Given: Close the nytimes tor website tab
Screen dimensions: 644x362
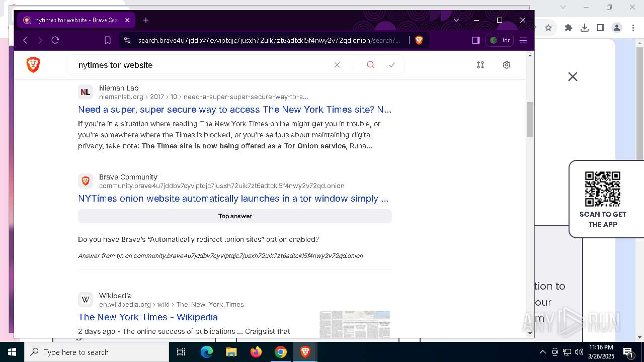Looking at the screenshot, I should click(127, 20).
